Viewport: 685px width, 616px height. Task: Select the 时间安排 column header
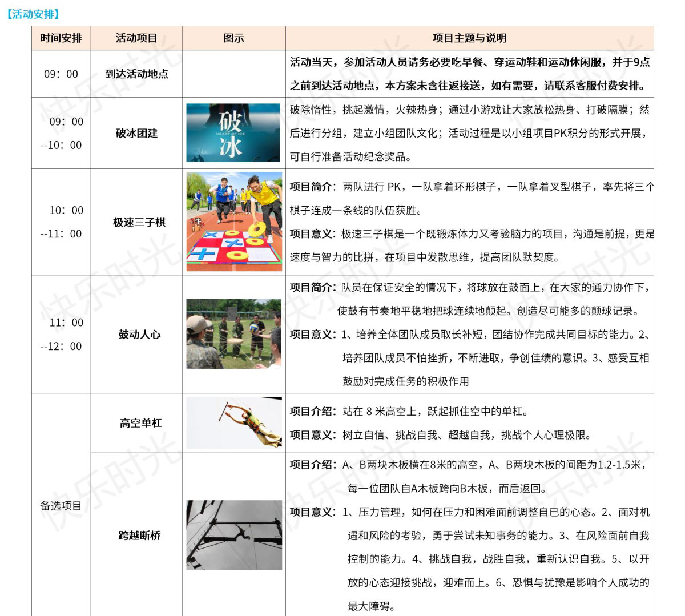pyautogui.click(x=61, y=38)
